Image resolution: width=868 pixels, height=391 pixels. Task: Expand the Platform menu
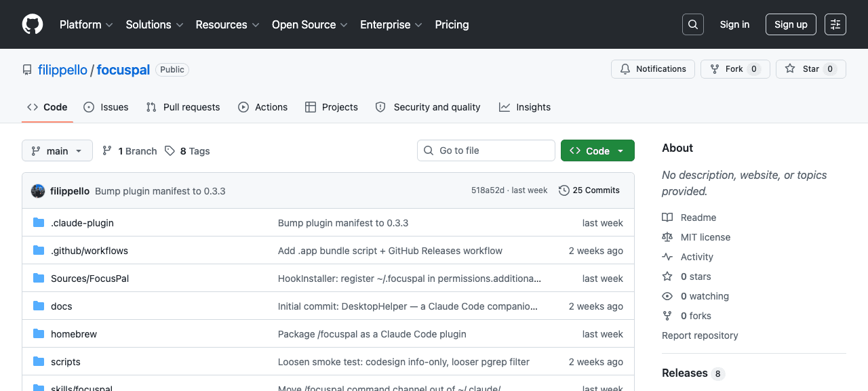point(86,24)
